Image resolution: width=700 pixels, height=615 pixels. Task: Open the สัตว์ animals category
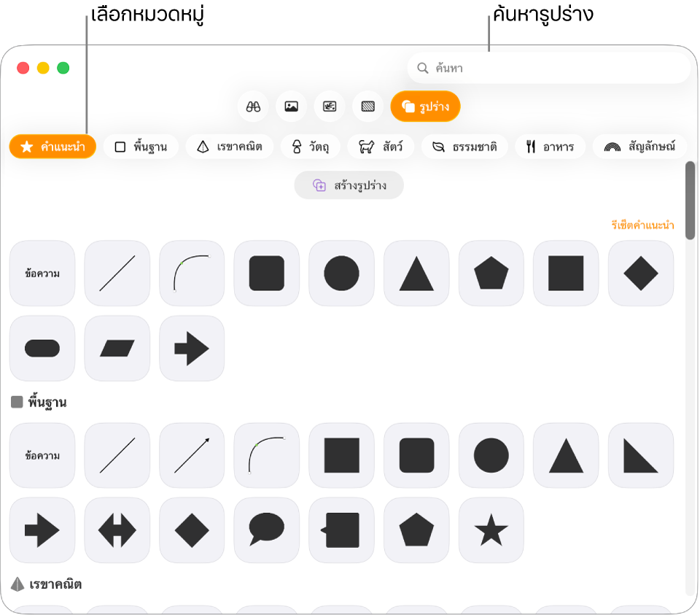381,147
